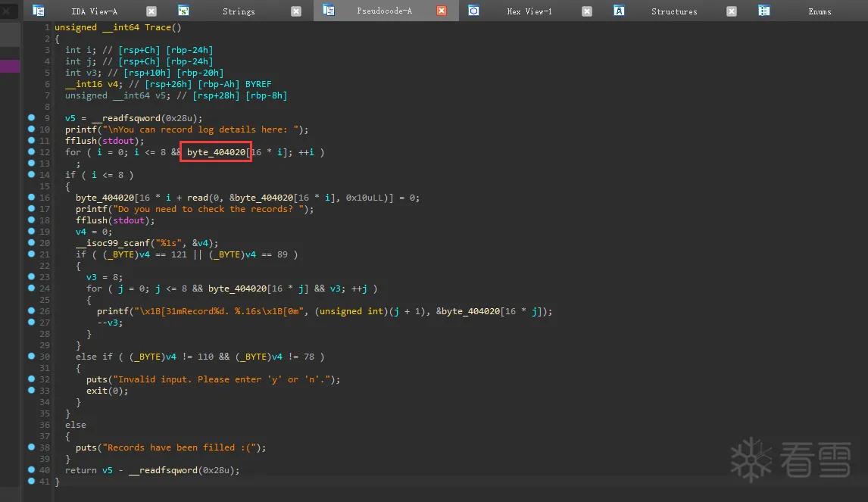
Task: Click the Strings tab icon
Action: pyautogui.click(x=184, y=11)
